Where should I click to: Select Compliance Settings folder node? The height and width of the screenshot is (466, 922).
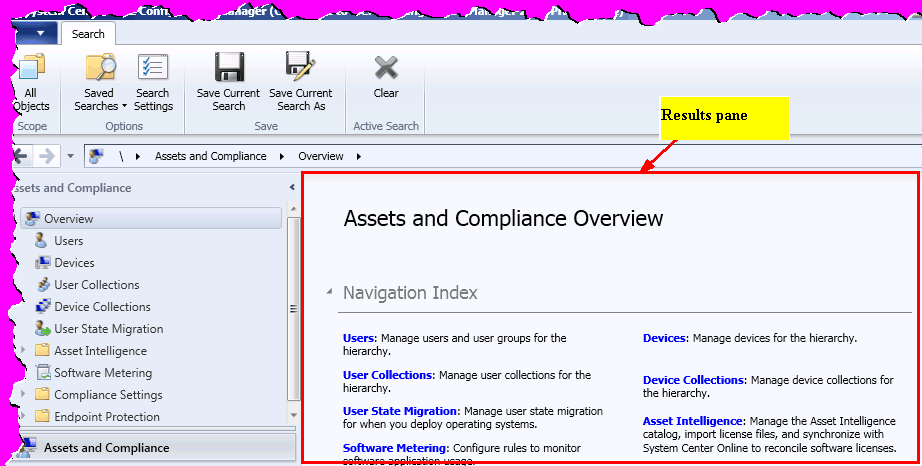[x=108, y=395]
